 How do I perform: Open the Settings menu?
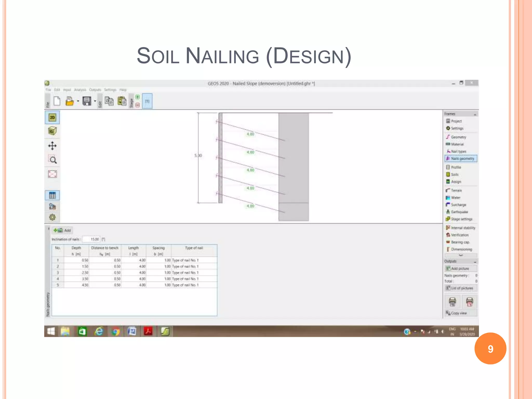pos(110,90)
